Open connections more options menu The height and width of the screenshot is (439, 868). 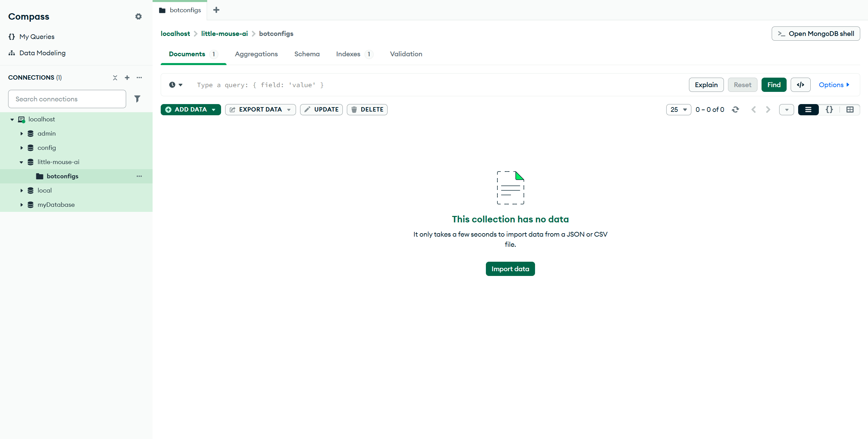point(139,78)
